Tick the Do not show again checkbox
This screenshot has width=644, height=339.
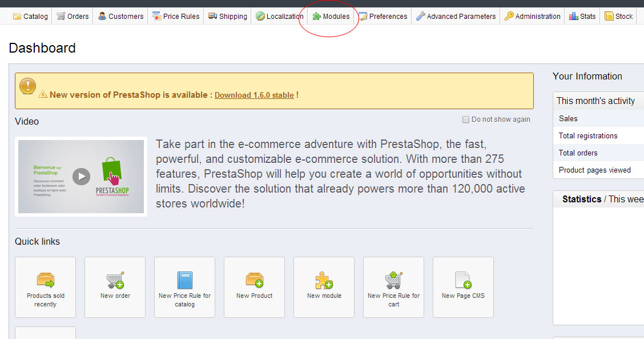(466, 120)
